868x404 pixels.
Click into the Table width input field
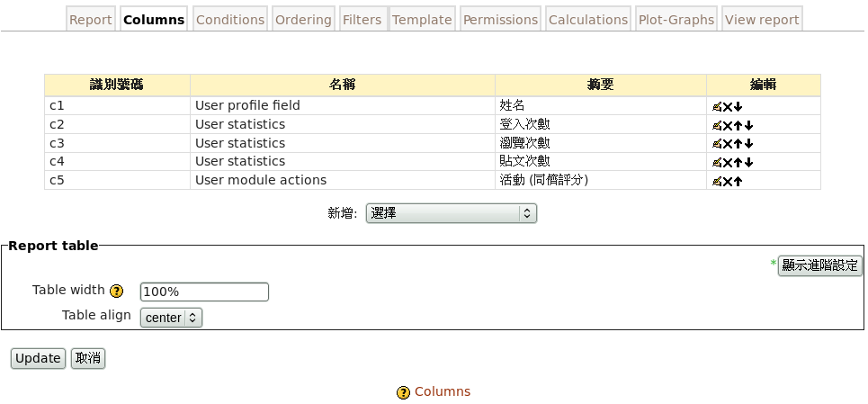(204, 292)
